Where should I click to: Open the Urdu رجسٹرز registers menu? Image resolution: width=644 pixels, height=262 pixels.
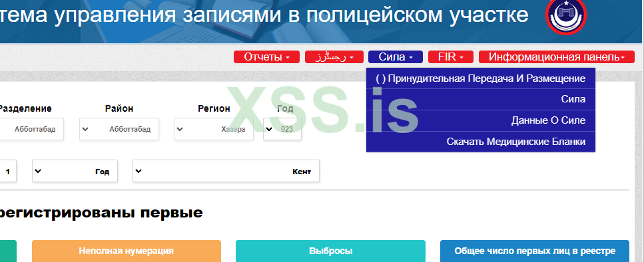coord(334,57)
